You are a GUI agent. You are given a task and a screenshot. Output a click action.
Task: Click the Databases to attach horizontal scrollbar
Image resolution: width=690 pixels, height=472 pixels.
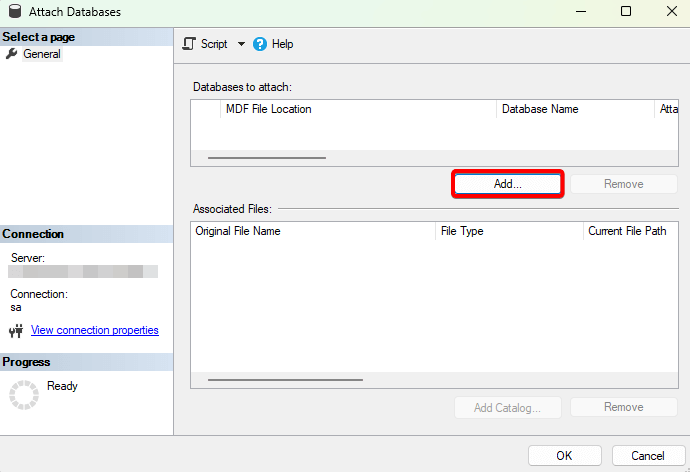point(267,157)
